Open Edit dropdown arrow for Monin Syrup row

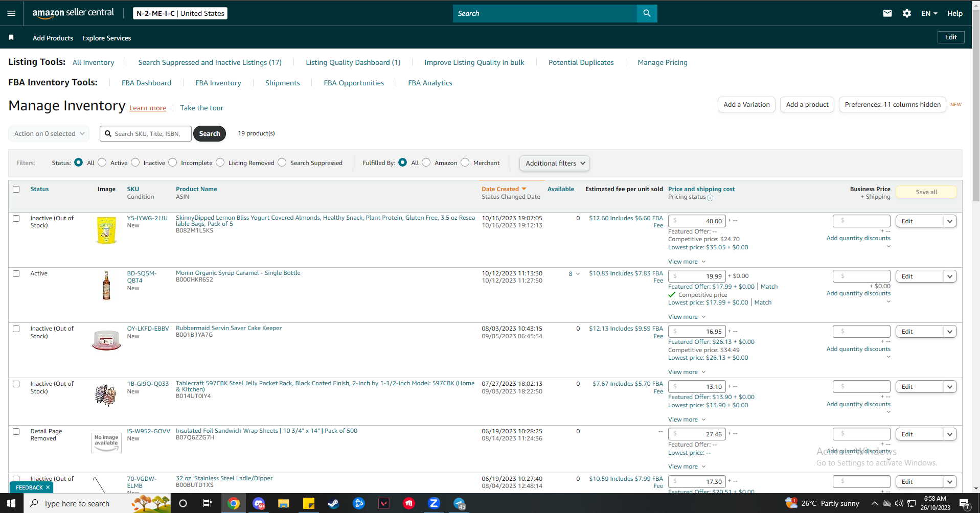pos(950,276)
